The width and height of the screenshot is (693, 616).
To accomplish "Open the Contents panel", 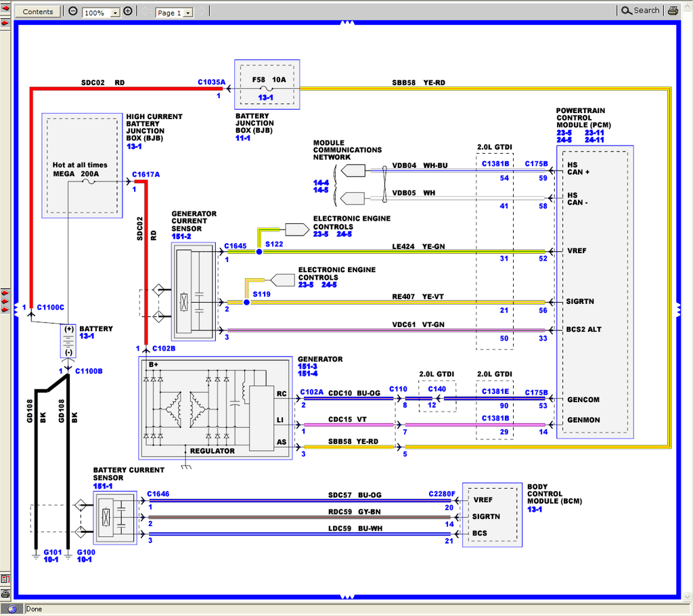I will click(x=38, y=12).
